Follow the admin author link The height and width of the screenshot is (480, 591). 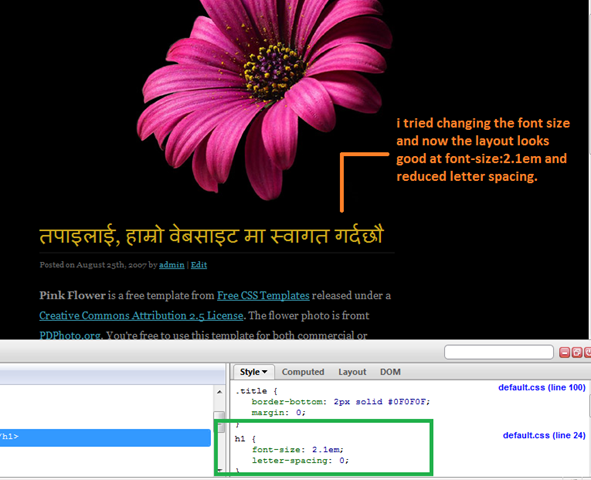(171, 265)
